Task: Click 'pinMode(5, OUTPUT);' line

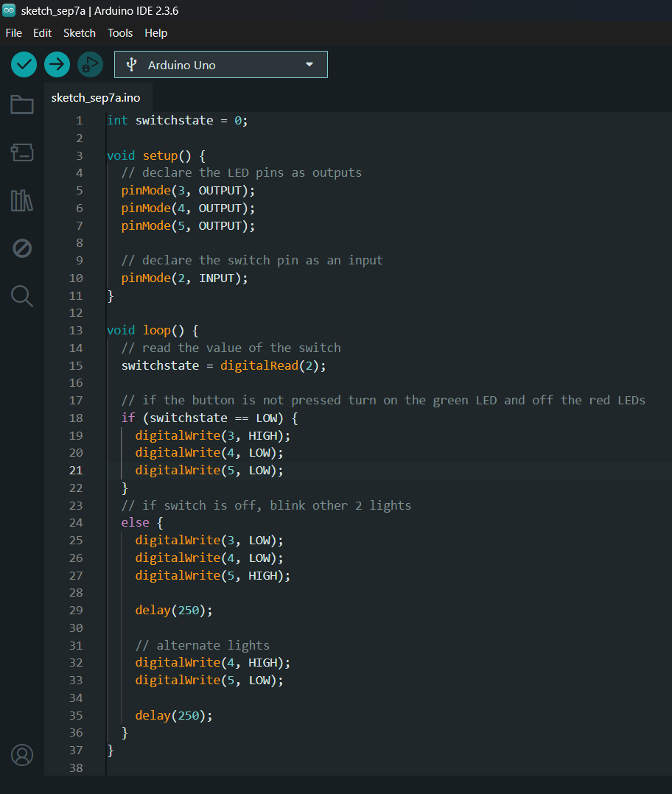Action: coord(188,225)
